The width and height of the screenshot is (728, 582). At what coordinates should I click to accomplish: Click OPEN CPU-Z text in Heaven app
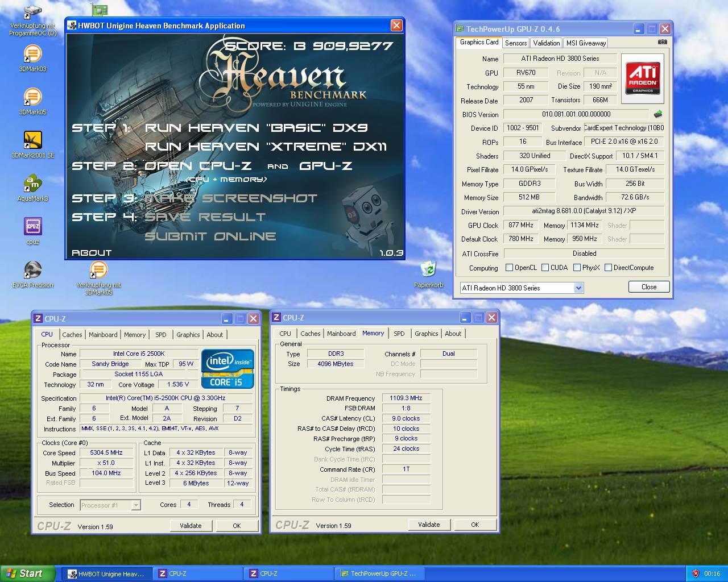tap(198, 166)
